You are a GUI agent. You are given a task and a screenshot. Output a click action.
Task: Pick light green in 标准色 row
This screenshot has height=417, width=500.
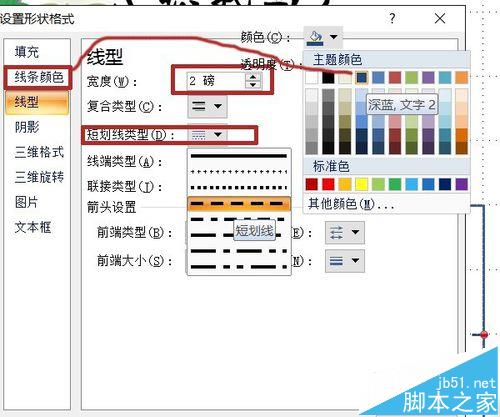click(x=378, y=184)
